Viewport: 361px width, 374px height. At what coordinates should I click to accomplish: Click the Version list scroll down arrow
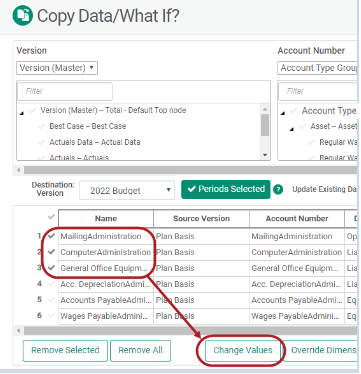(x=265, y=155)
